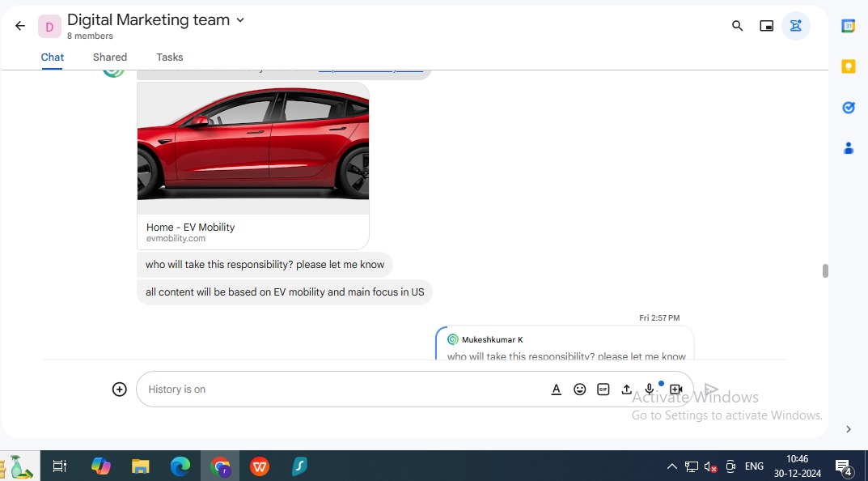Click the upload file icon
Viewport: 868px width, 481px height.
[x=626, y=389]
